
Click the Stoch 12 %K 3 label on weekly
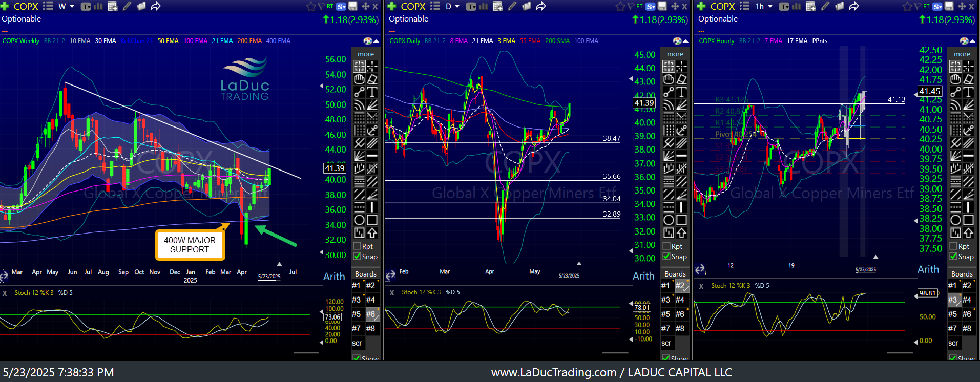pyautogui.click(x=34, y=293)
